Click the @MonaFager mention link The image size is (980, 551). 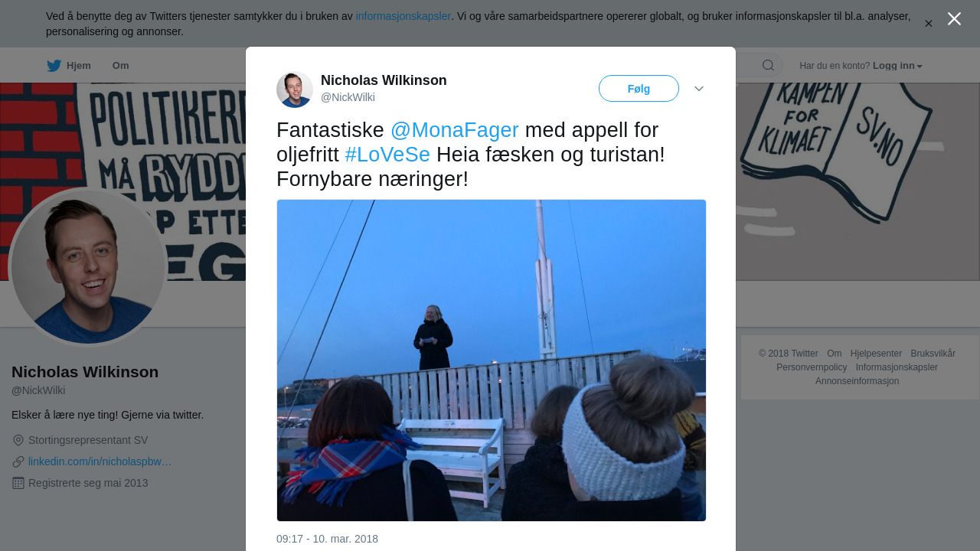455,130
